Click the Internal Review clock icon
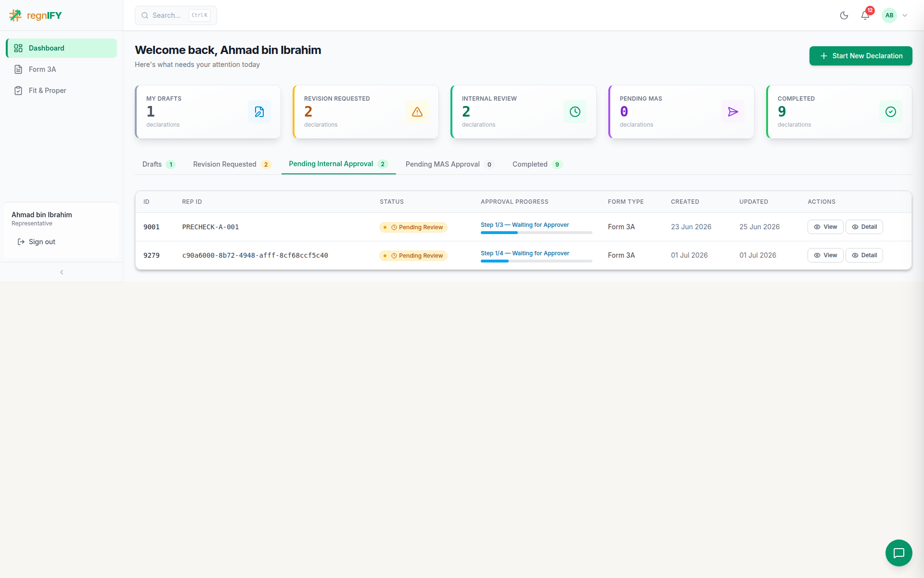The height and width of the screenshot is (578, 924). click(575, 112)
